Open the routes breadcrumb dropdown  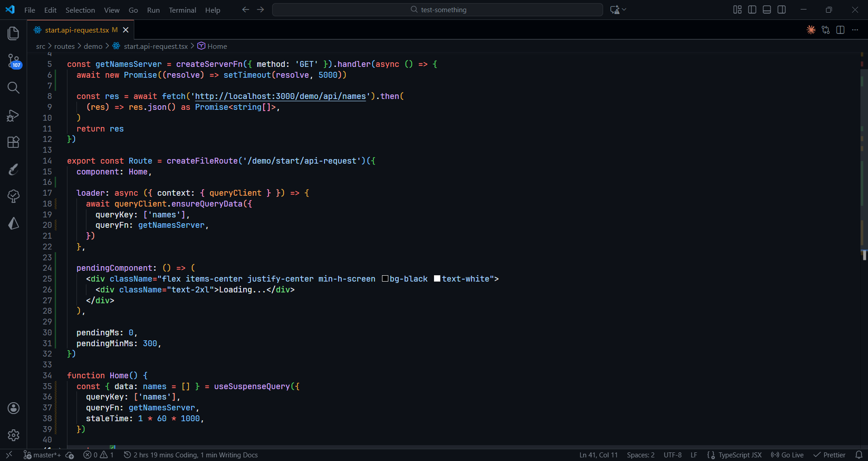coord(65,46)
